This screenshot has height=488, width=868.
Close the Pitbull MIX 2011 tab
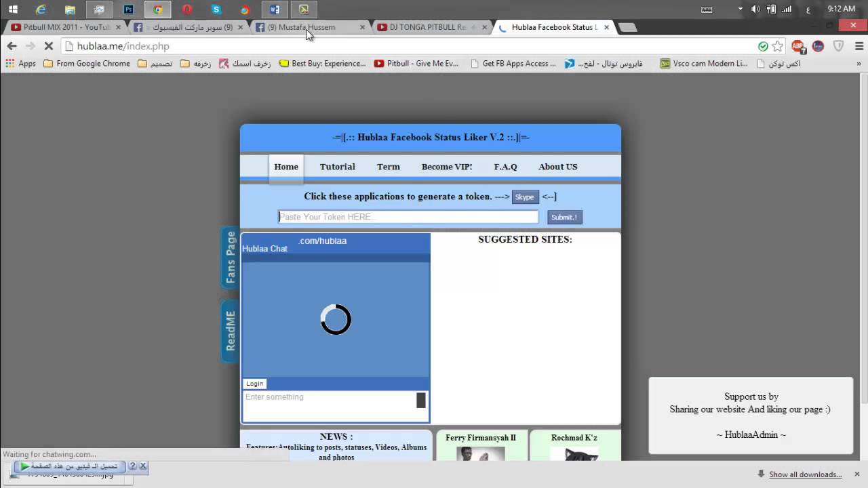click(119, 27)
